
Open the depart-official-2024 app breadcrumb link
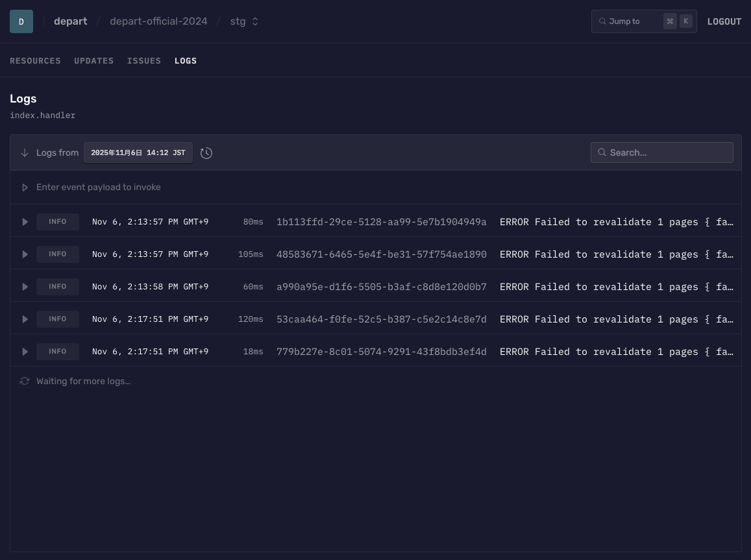[158, 21]
